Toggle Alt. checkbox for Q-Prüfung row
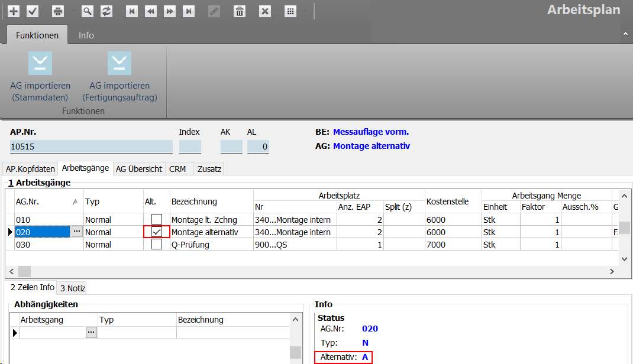Screen dimensions: 633x364 point(157,244)
